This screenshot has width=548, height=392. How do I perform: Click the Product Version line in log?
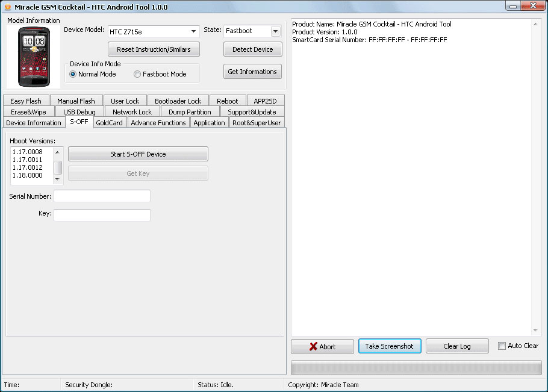coord(325,32)
